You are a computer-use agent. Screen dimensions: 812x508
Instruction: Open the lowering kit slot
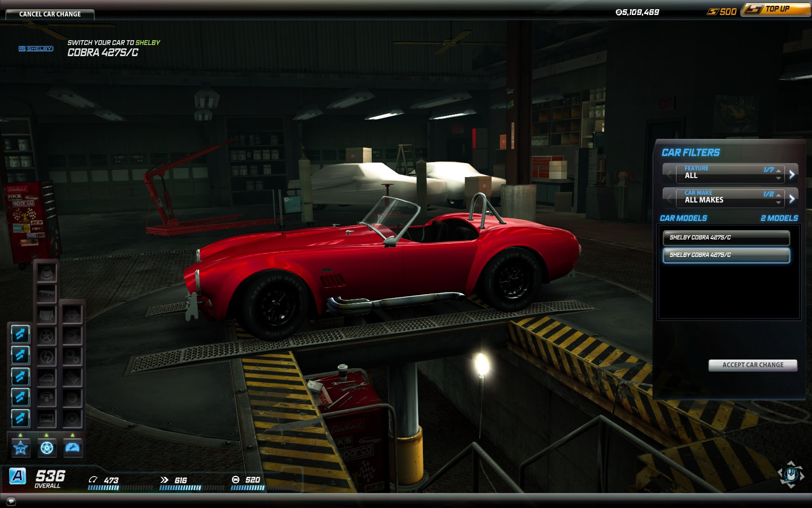click(47, 398)
